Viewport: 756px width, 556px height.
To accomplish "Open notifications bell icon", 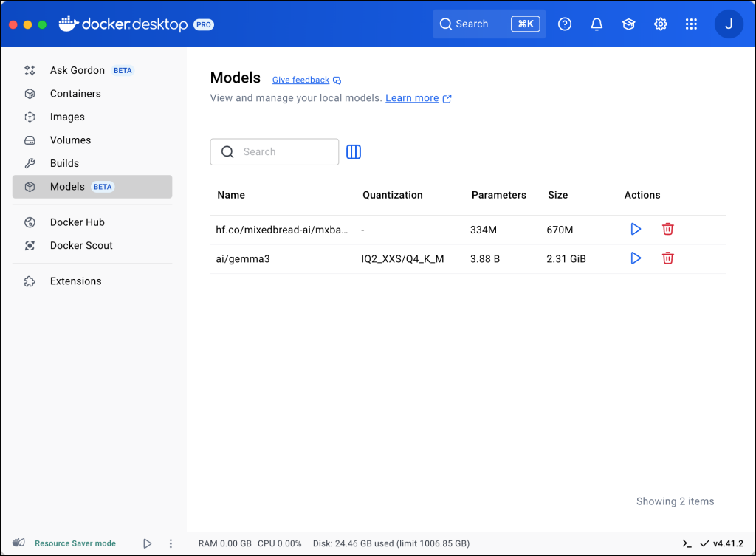I will (597, 24).
